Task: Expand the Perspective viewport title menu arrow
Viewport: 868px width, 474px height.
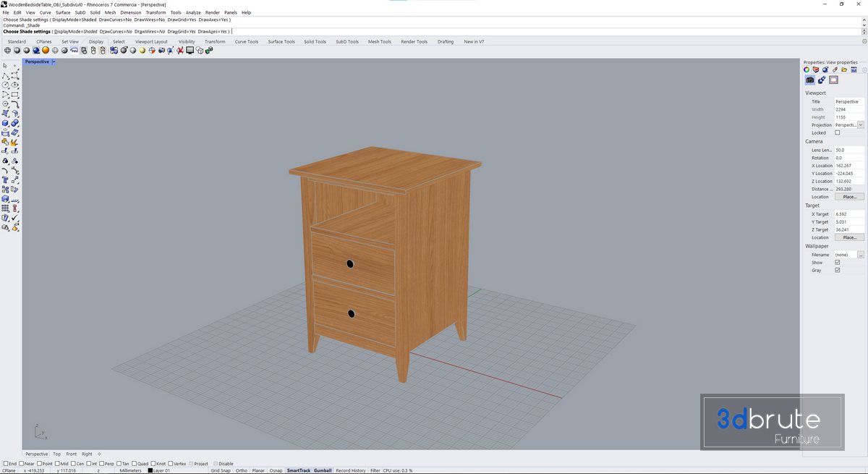Action: [54, 62]
